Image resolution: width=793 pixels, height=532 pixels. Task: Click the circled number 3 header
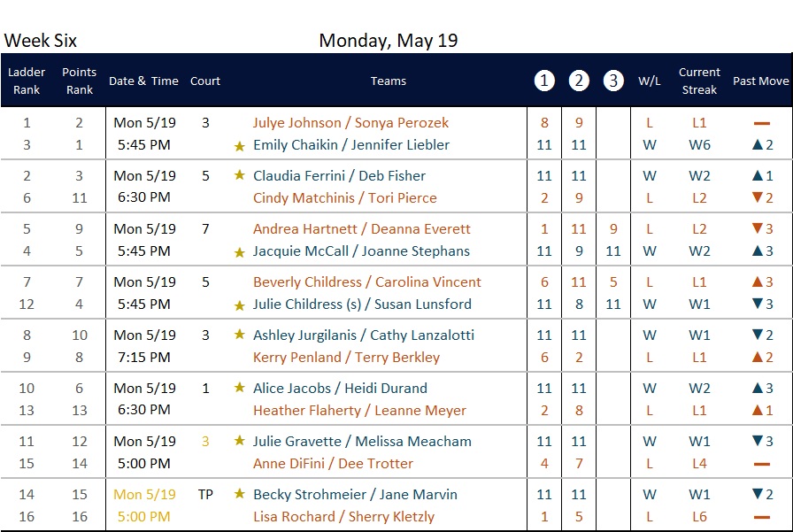tap(613, 81)
